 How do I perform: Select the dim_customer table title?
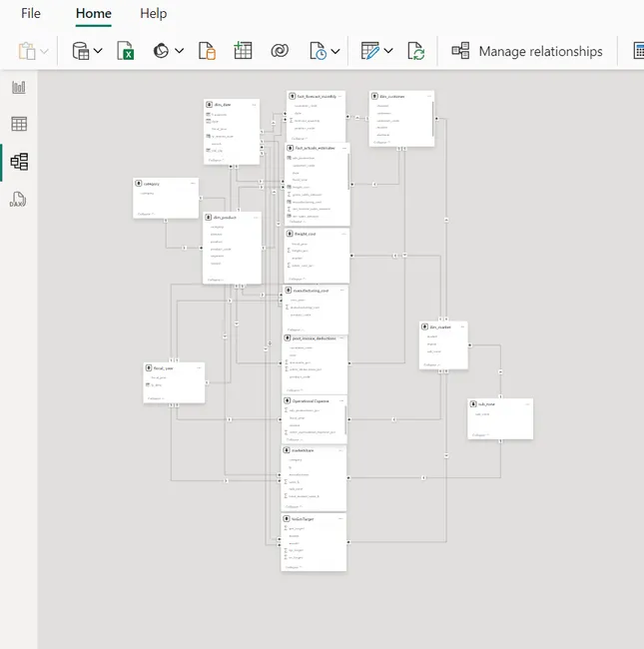(x=392, y=97)
